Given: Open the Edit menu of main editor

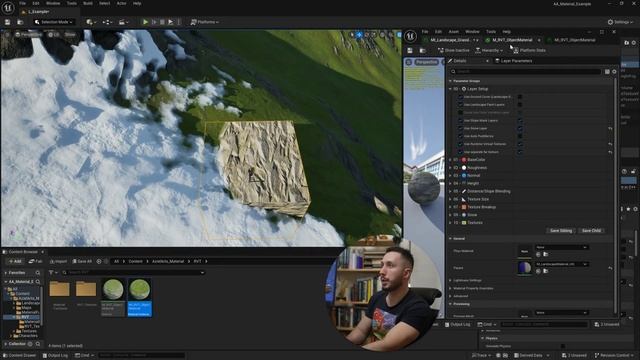Looking at the screenshot, I should (x=36, y=3).
